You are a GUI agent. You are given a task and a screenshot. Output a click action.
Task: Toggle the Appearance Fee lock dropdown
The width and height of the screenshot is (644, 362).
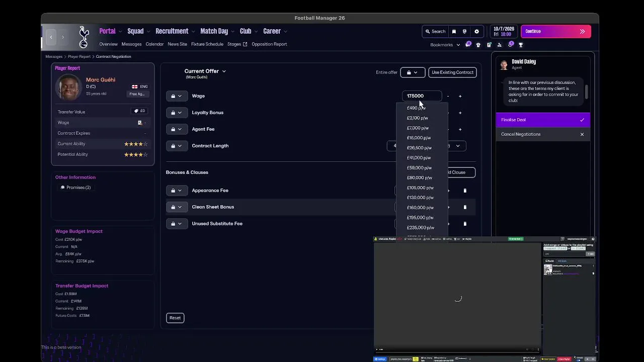(176, 191)
